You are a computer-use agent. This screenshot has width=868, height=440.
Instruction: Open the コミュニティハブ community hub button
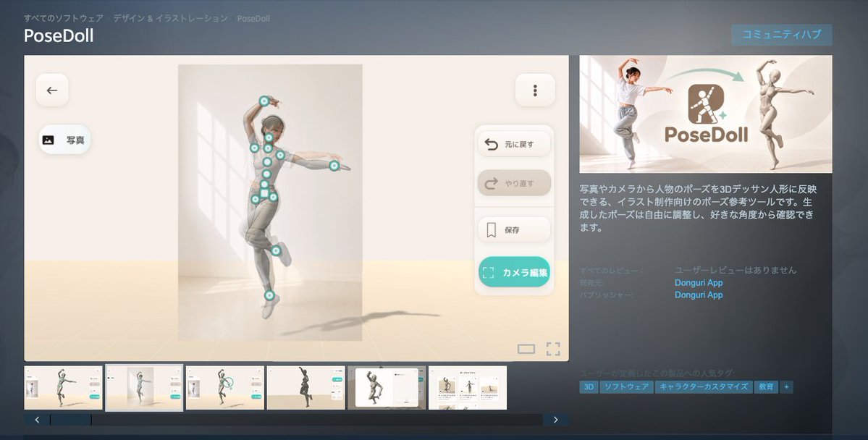click(781, 34)
